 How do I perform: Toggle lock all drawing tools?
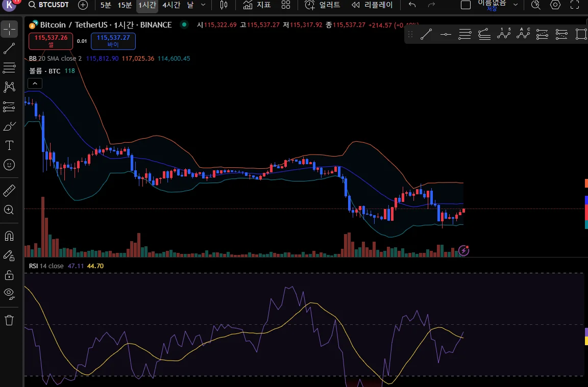(x=9, y=275)
